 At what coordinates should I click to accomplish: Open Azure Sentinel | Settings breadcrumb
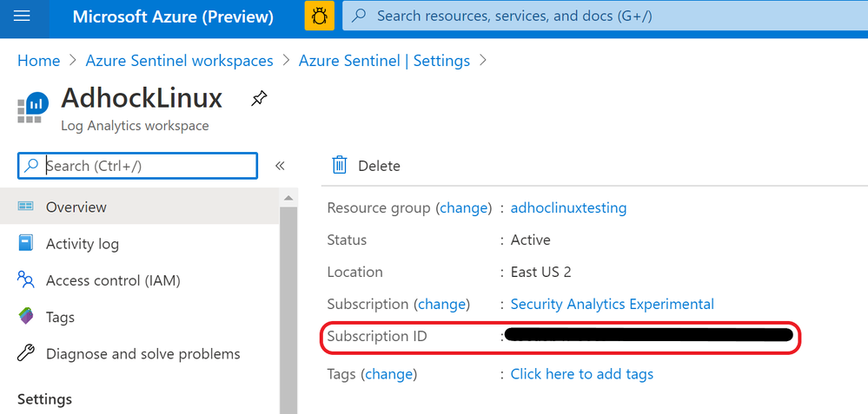pyautogui.click(x=384, y=61)
